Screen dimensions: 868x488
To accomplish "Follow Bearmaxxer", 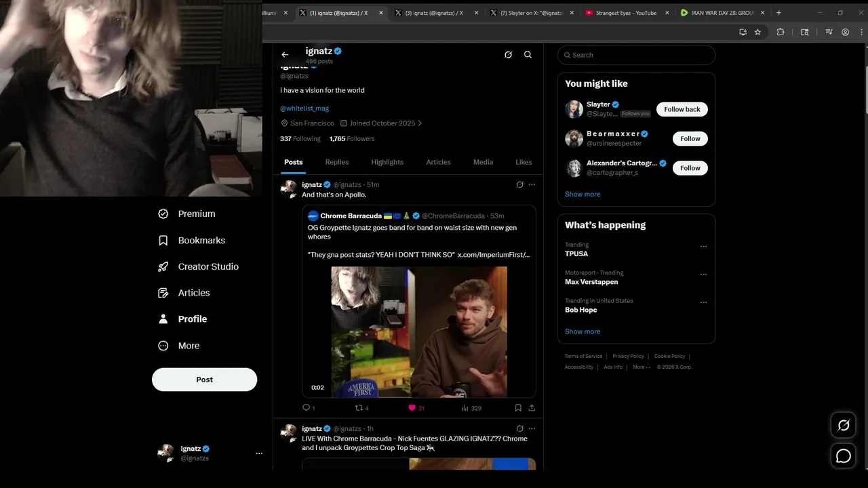I will point(690,139).
